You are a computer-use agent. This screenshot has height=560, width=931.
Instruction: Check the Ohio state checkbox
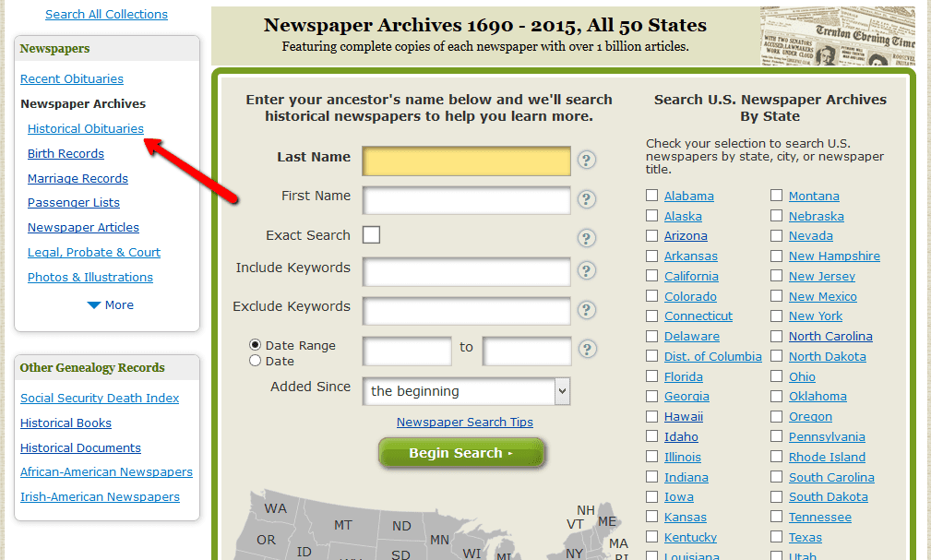click(x=777, y=375)
